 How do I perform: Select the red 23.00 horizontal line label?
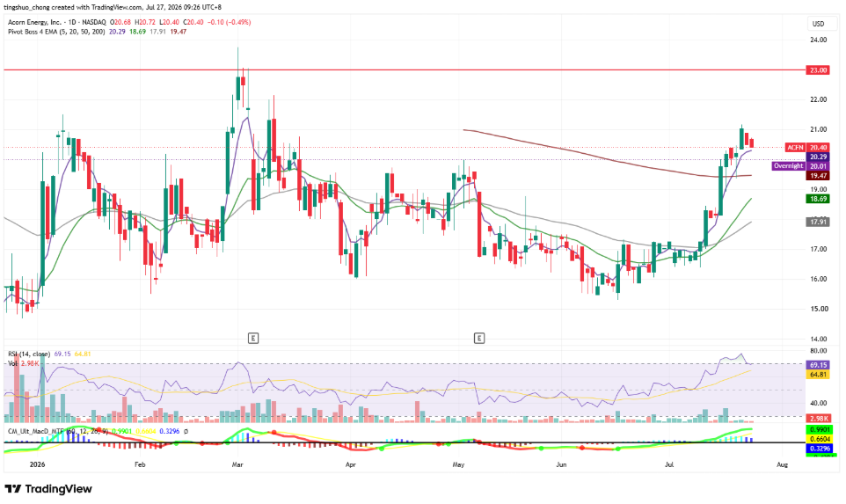tap(818, 70)
